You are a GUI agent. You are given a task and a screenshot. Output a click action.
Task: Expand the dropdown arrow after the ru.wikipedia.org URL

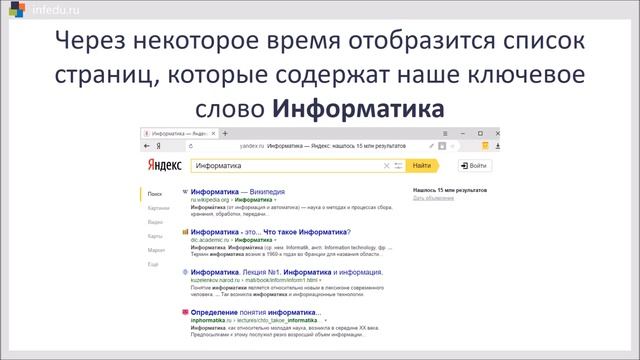click(x=275, y=200)
